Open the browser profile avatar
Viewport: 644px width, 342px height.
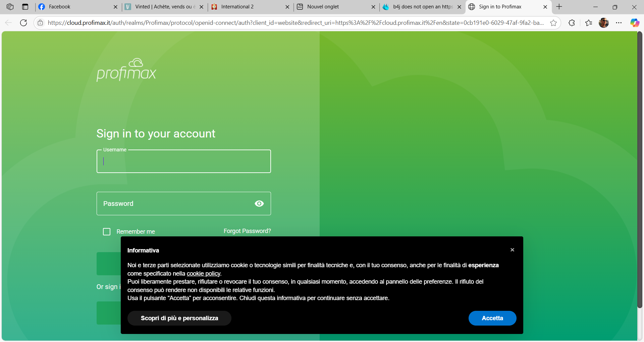[604, 23]
